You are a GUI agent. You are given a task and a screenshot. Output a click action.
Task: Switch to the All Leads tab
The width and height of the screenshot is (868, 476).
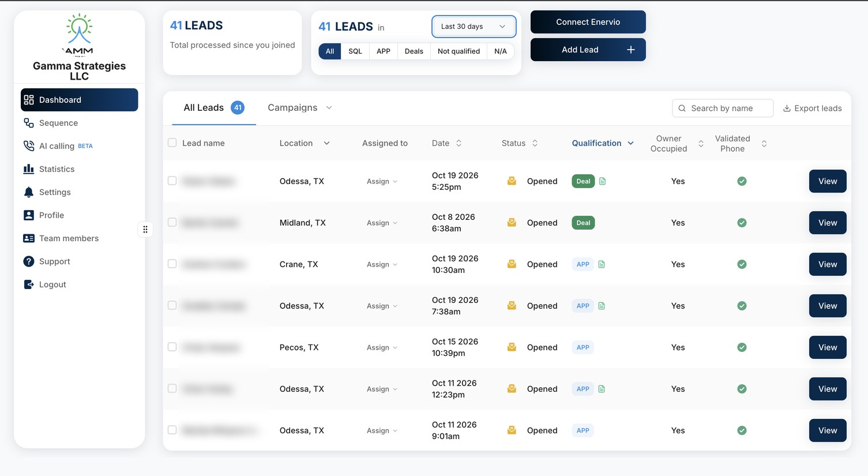coord(214,108)
